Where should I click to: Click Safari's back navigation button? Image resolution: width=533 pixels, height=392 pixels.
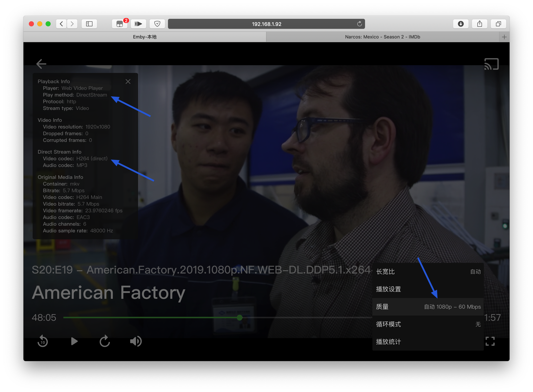click(61, 24)
